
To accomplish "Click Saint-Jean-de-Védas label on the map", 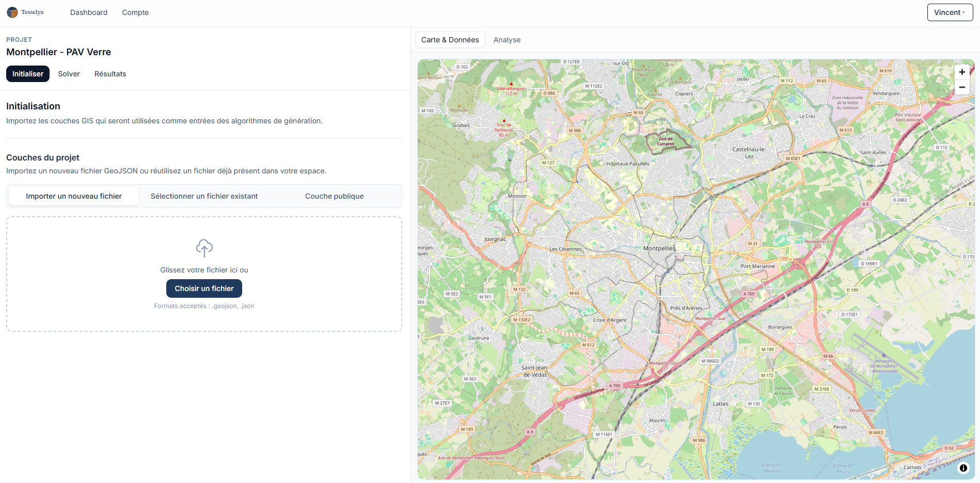I will pos(534,371).
